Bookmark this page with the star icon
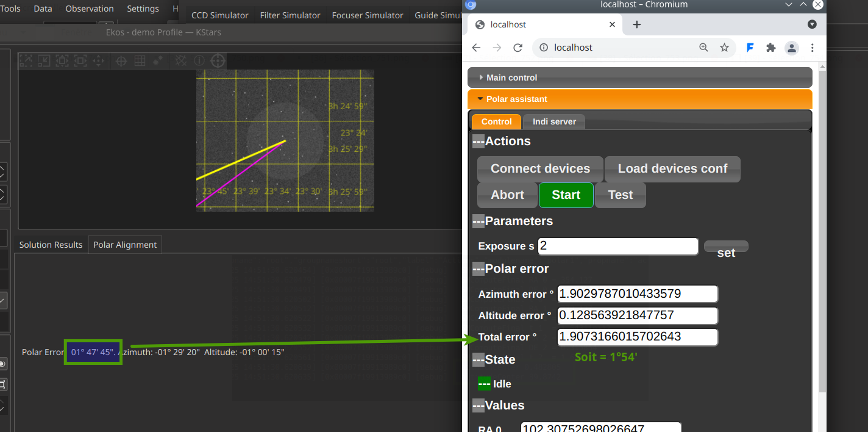The height and width of the screenshot is (432, 868). point(724,48)
